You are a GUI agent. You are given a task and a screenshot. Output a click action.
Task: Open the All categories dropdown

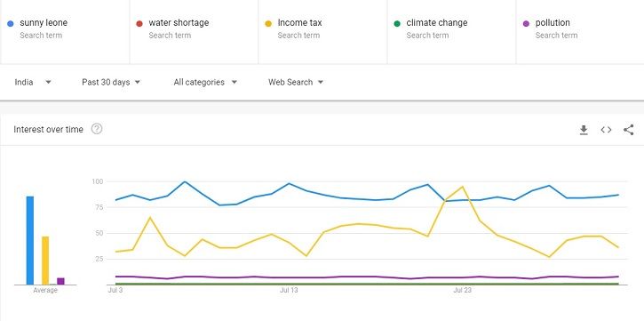[x=205, y=82]
